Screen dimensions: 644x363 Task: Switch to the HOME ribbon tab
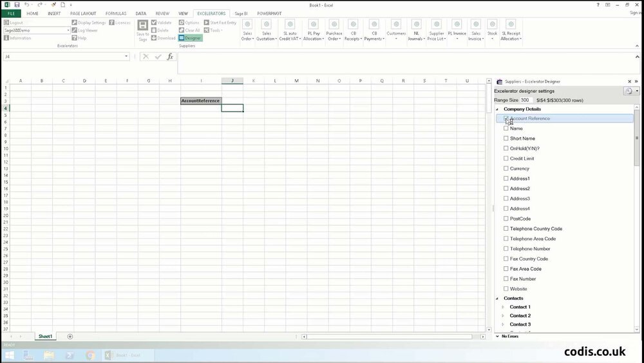(x=32, y=14)
